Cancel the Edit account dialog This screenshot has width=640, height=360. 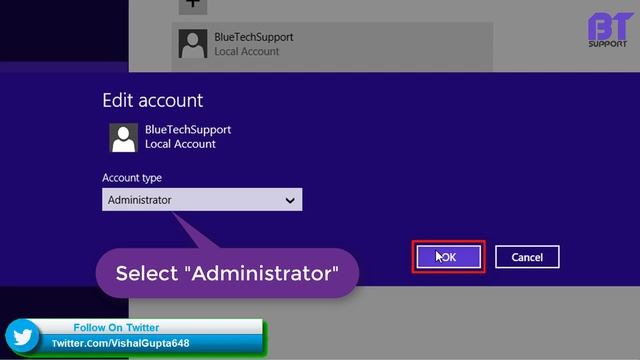tap(527, 257)
